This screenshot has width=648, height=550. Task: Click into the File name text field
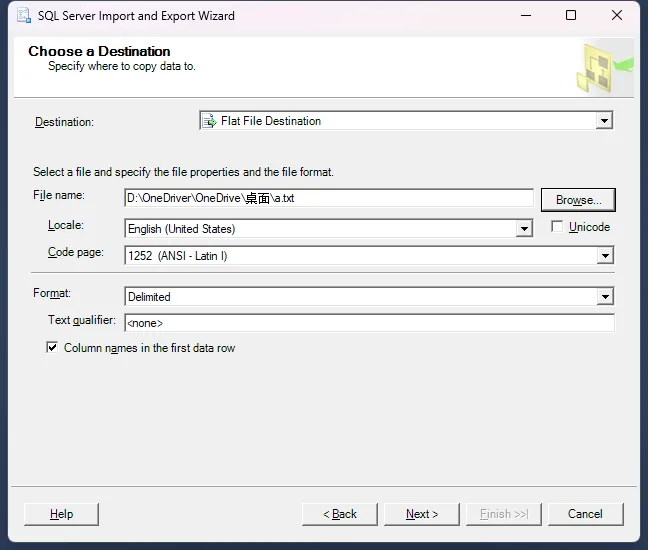point(328,198)
